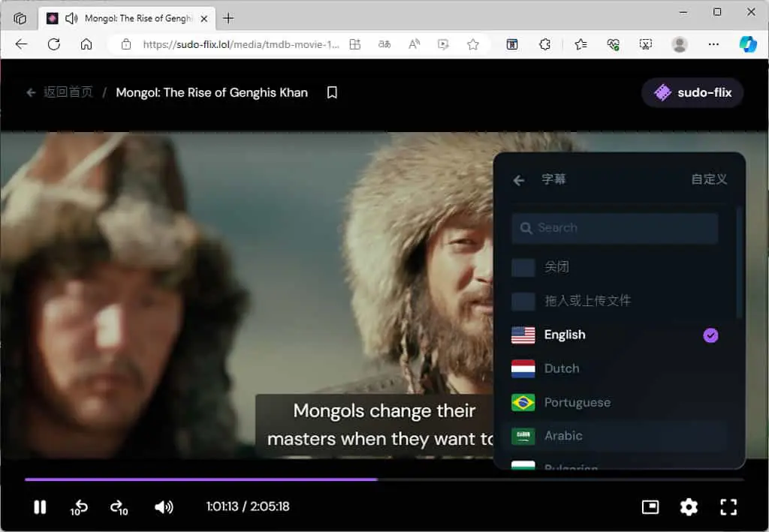This screenshot has width=769, height=532.
Task: Go back from the subtitle menu
Action: pyautogui.click(x=519, y=180)
